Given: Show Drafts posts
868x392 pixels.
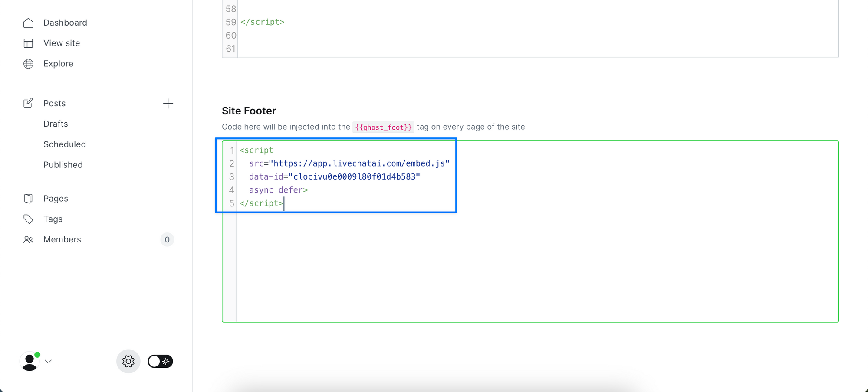Looking at the screenshot, I should [x=56, y=124].
